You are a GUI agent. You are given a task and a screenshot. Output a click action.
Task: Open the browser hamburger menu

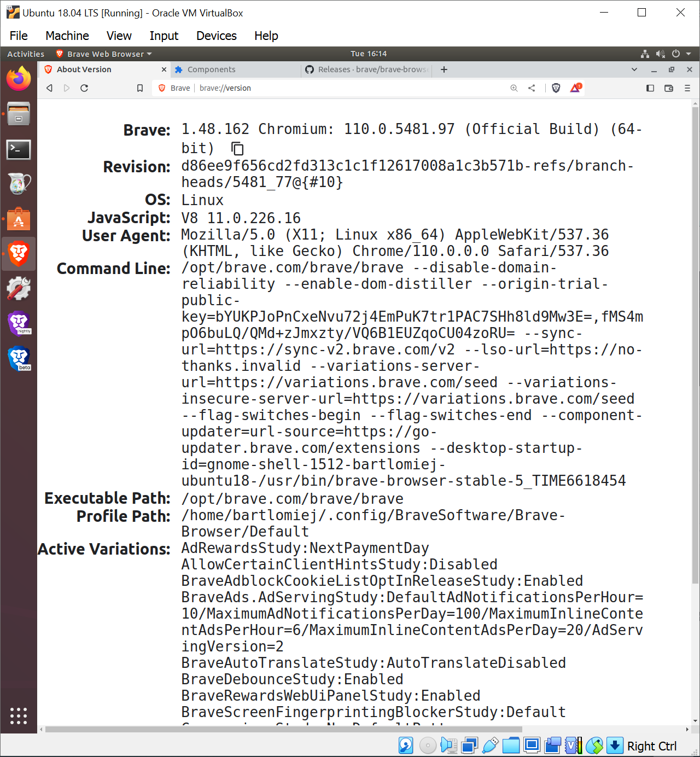tap(687, 88)
